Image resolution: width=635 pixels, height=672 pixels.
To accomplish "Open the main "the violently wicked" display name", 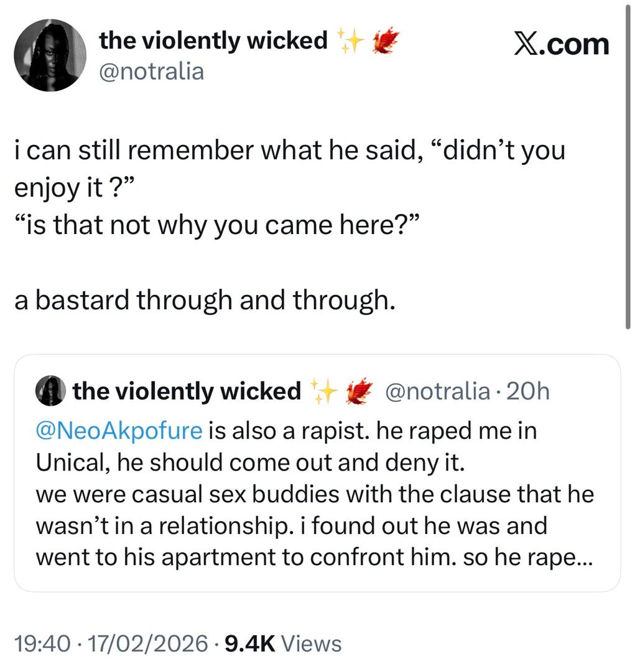I will pyautogui.click(x=213, y=41).
